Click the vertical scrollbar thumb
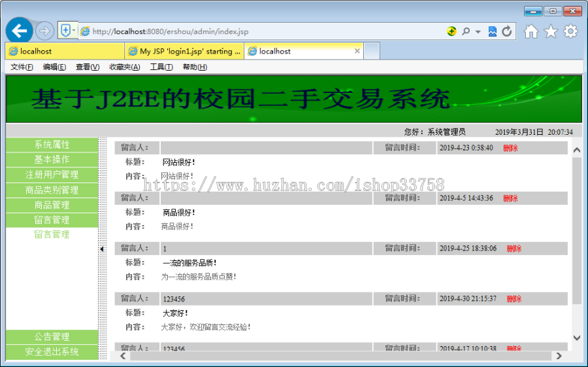The image size is (588, 367). click(x=577, y=230)
